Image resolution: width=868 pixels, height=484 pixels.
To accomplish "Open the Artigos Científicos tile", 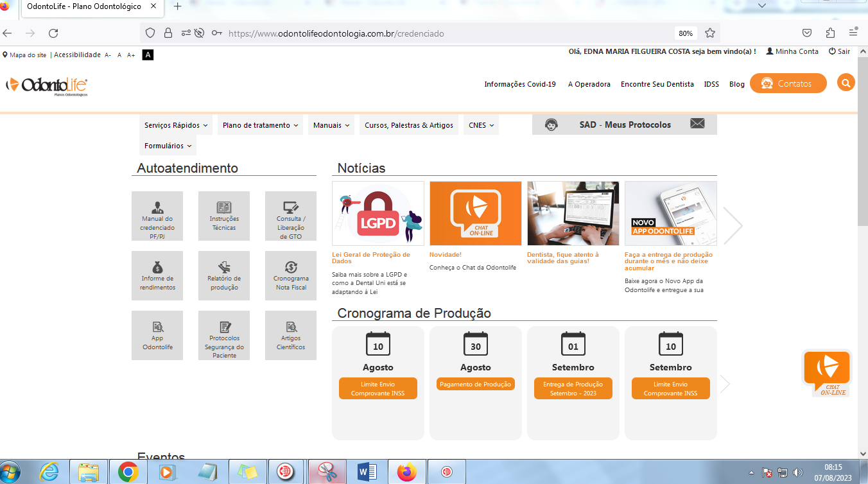I will click(291, 336).
